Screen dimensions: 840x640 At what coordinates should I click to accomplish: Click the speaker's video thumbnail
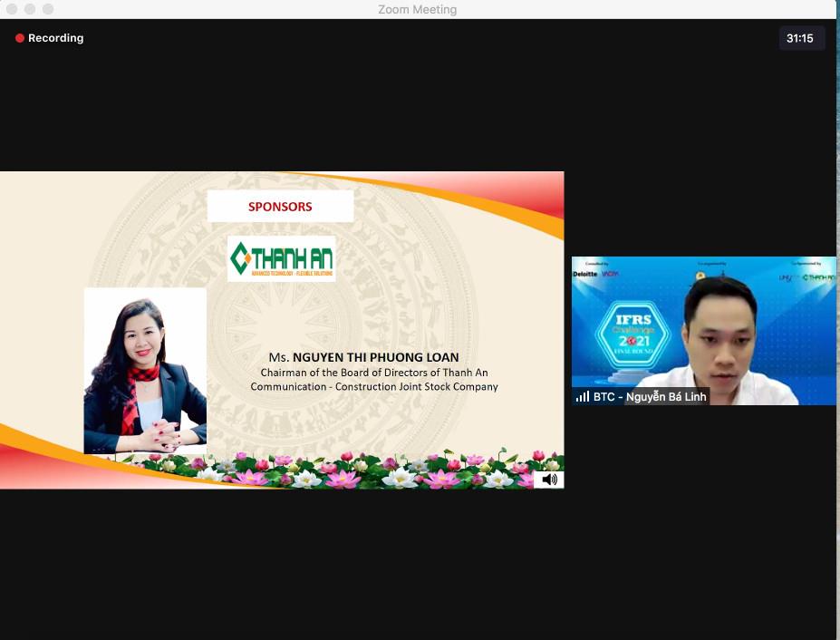(x=703, y=331)
